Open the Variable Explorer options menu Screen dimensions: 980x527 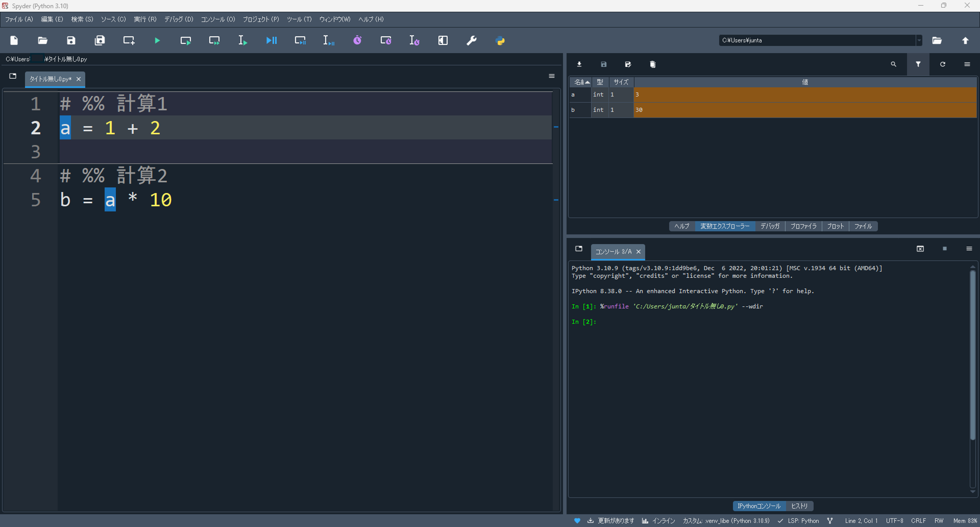[x=967, y=64]
